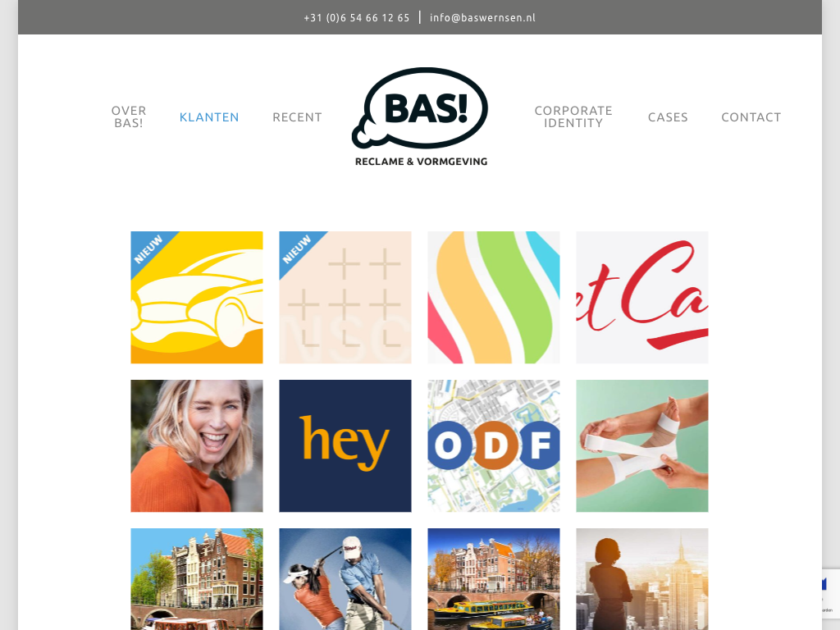Image resolution: width=840 pixels, height=630 pixels.
Task: Select the canal houses photo tile
Action: coord(197,579)
